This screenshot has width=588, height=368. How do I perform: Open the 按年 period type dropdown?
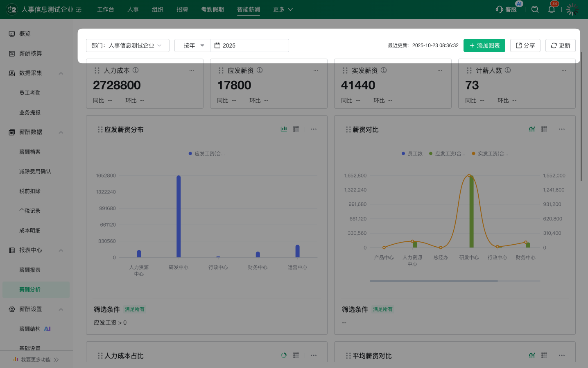[x=192, y=45]
